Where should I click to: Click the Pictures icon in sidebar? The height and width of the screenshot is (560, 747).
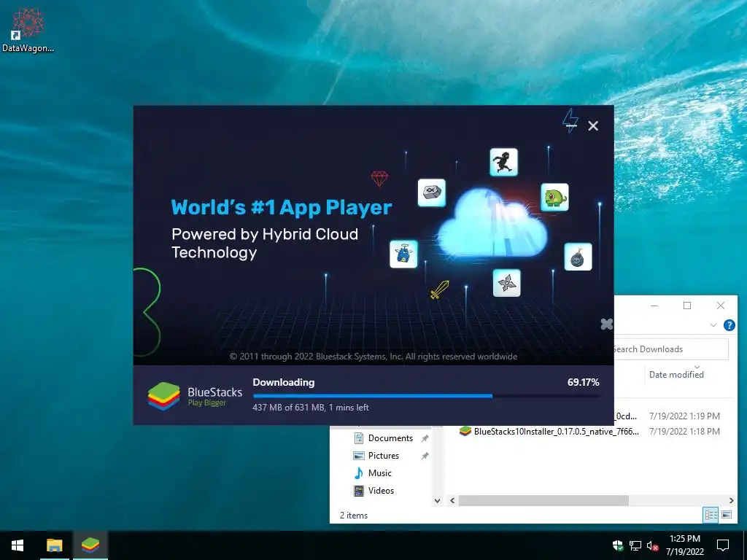(359, 456)
